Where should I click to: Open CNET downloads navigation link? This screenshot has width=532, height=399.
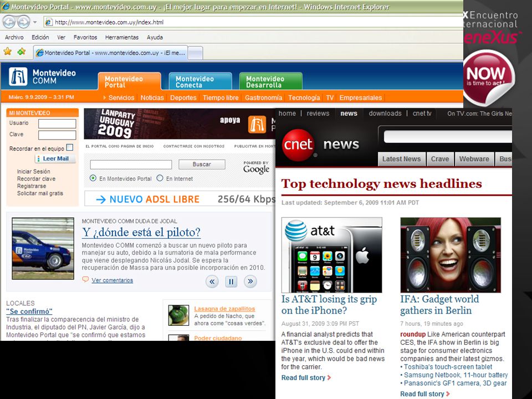(x=385, y=113)
